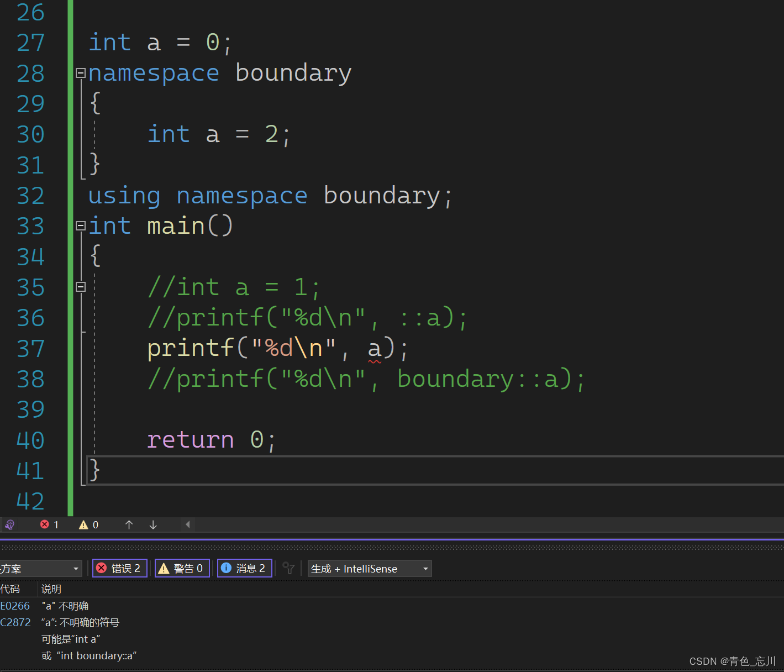This screenshot has height=672, width=784.
Task: Open help for error code E0266
Action: click(x=15, y=605)
